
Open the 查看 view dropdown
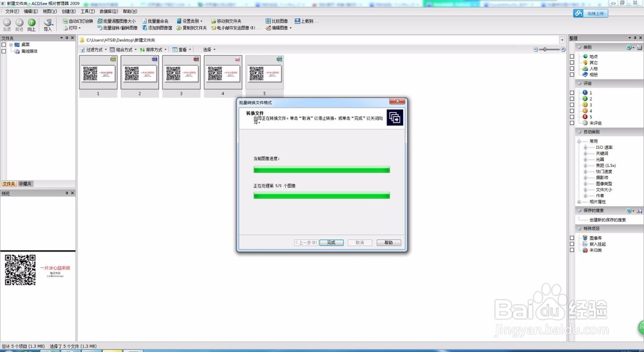182,50
